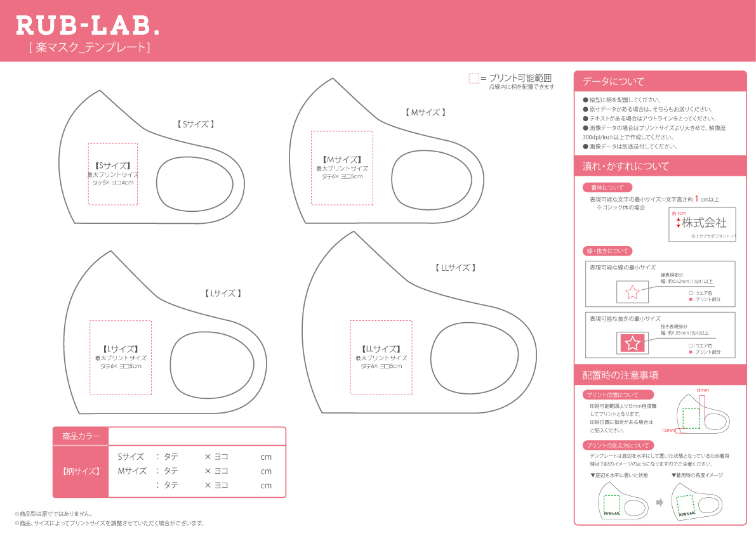The height and width of the screenshot is (534, 756).
Task: Click the 配置時の注意事項 section header
Action: (x=660, y=375)
